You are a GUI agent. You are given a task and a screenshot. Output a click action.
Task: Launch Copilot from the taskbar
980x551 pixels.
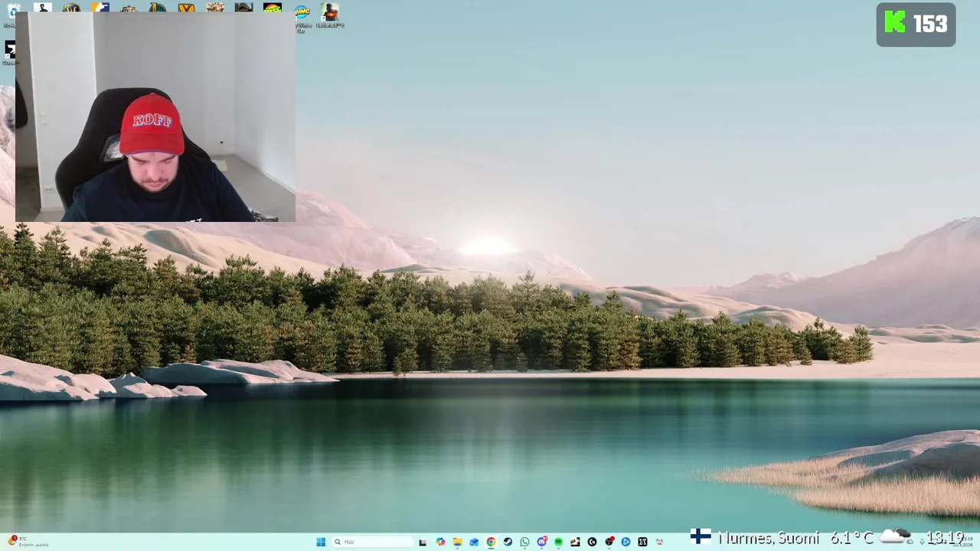(x=440, y=542)
